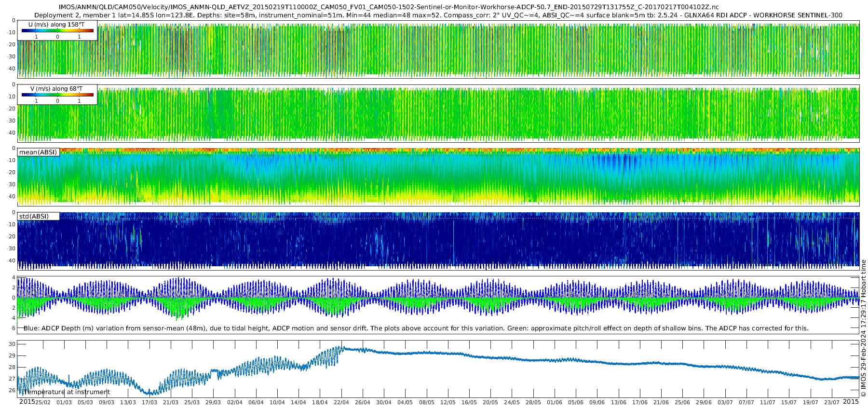Image resolution: width=868 pixels, height=410 pixels.
Task: Click the 2015 year label at left axis end
Action: click(27, 402)
